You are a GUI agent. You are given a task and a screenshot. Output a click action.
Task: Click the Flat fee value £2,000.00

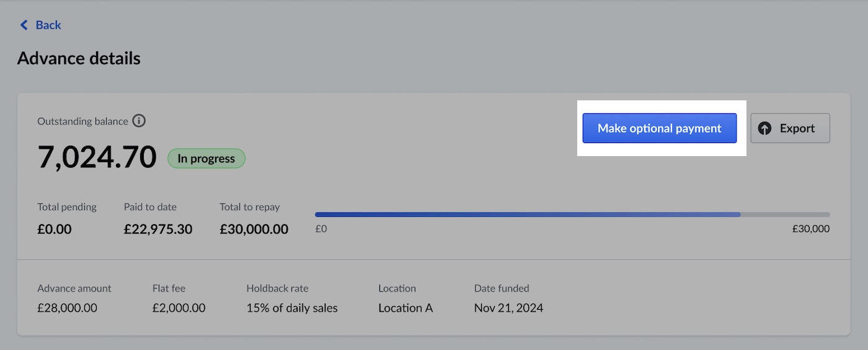(x=179, y=308)
